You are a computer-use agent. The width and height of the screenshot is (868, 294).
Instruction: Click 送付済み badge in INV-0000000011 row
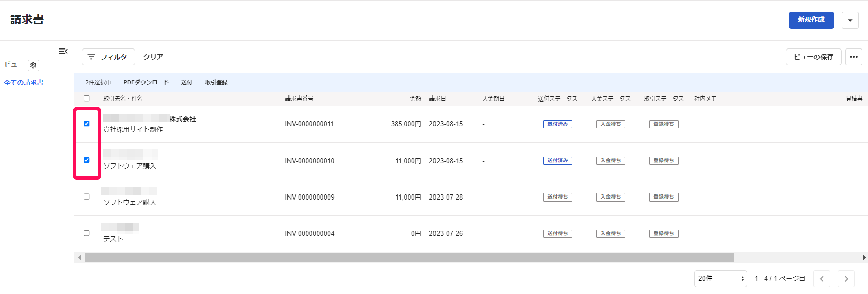558,124
